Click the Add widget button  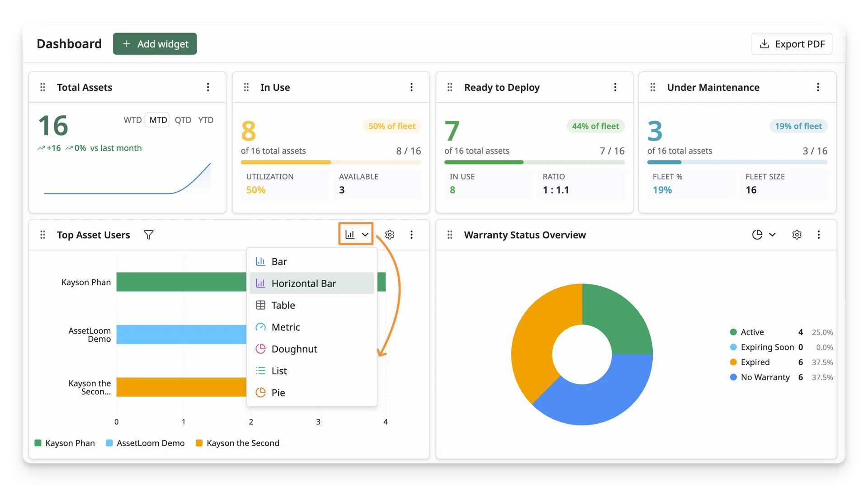[x=155, y=44]
